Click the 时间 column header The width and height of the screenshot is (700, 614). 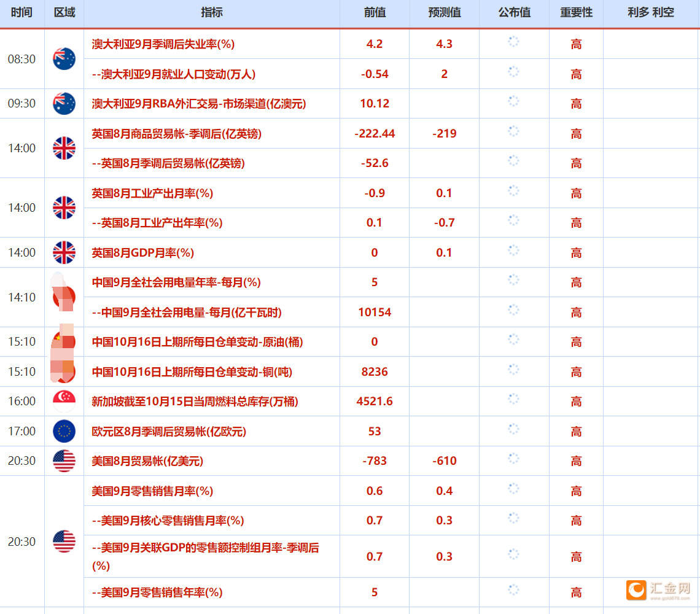[x=22, y=13]
